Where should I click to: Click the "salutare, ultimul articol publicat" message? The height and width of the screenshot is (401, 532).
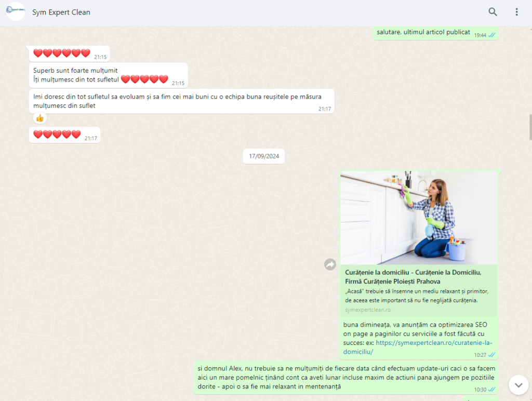coord(423,32)
